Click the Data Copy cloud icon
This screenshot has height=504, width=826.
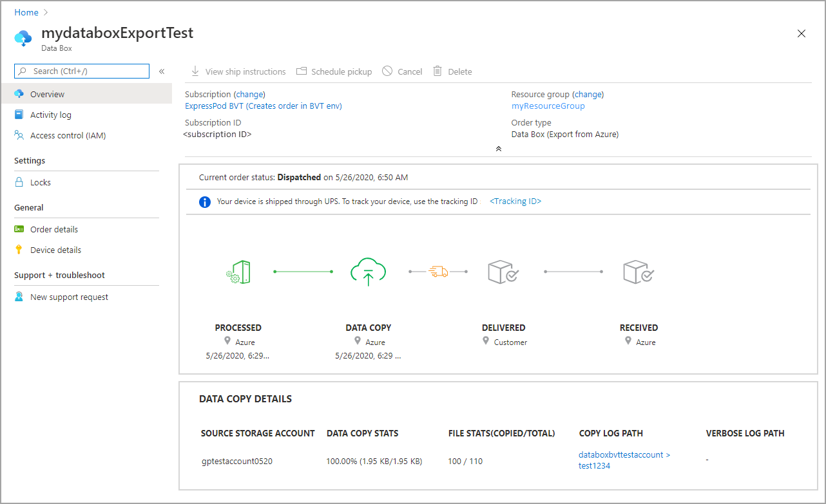pos(368,271)
